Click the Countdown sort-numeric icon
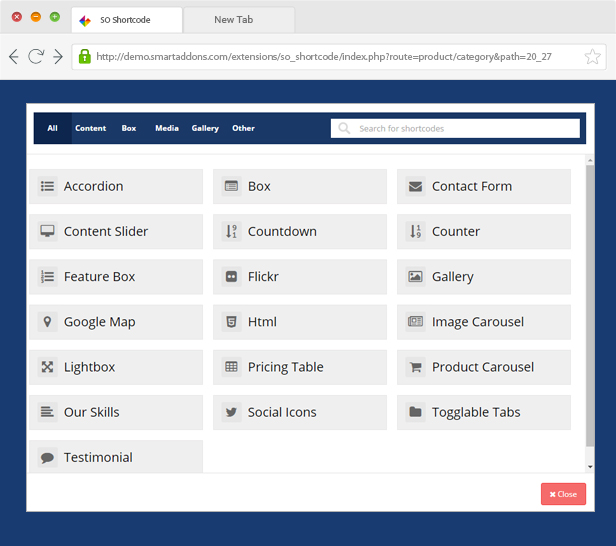 point(231,231)
